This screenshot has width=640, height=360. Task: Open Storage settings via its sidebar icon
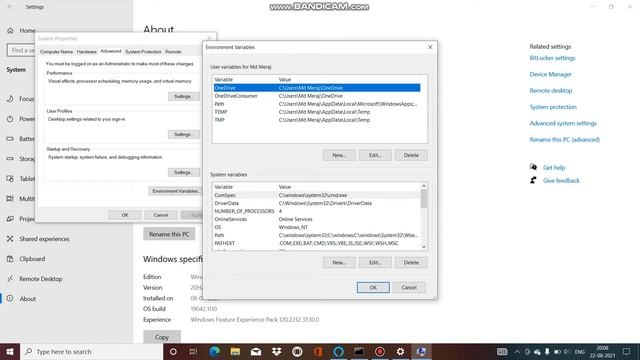click(x=10, y=159)
